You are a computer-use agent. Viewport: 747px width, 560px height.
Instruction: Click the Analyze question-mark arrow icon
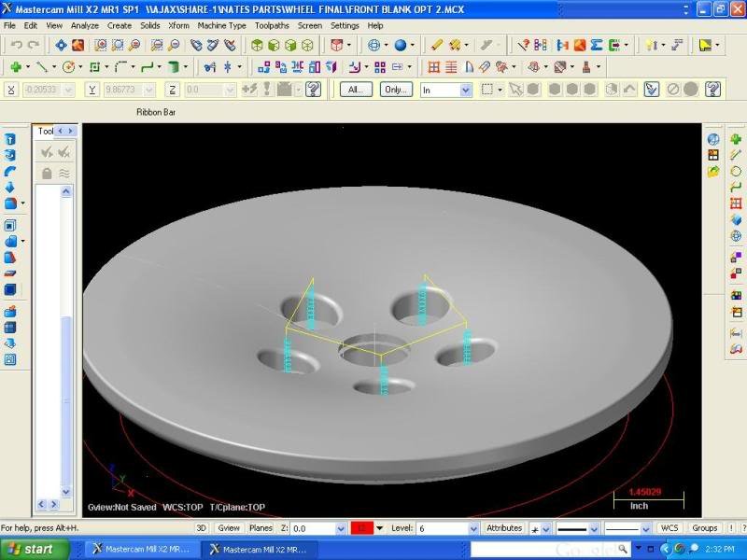(524, 45)
